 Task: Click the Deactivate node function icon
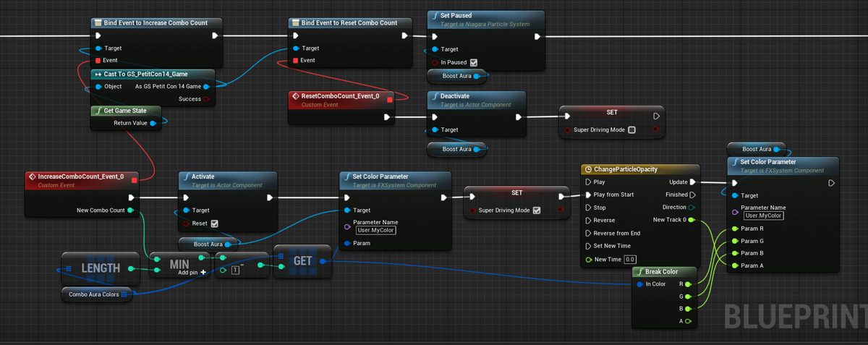(x=434, y=95)
